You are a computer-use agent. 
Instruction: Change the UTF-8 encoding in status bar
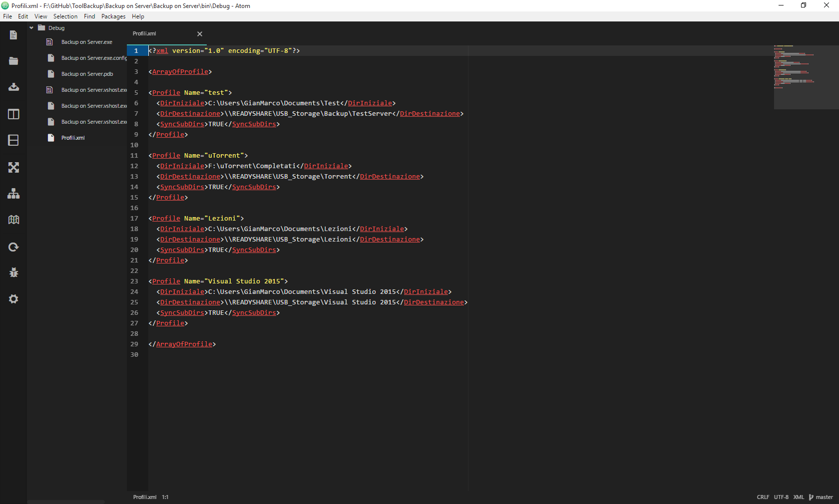coord(781,497)
